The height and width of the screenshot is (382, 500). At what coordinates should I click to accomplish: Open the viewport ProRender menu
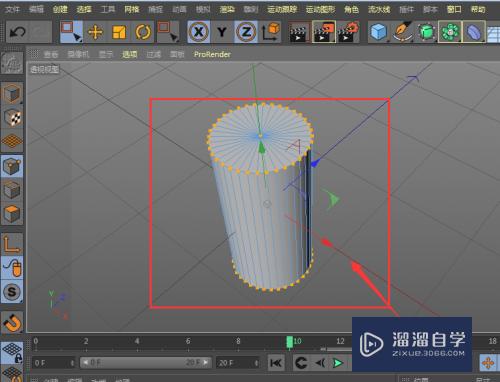[x=212, y=54]
